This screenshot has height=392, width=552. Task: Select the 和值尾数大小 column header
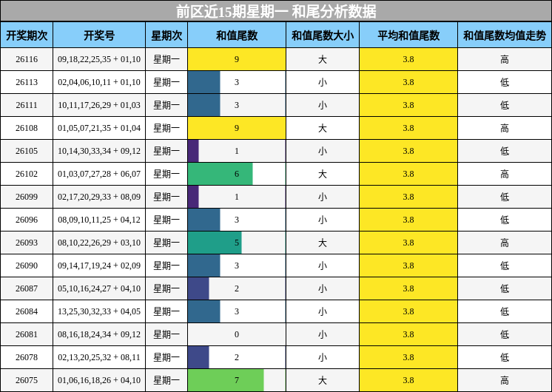tap(323, 36)
